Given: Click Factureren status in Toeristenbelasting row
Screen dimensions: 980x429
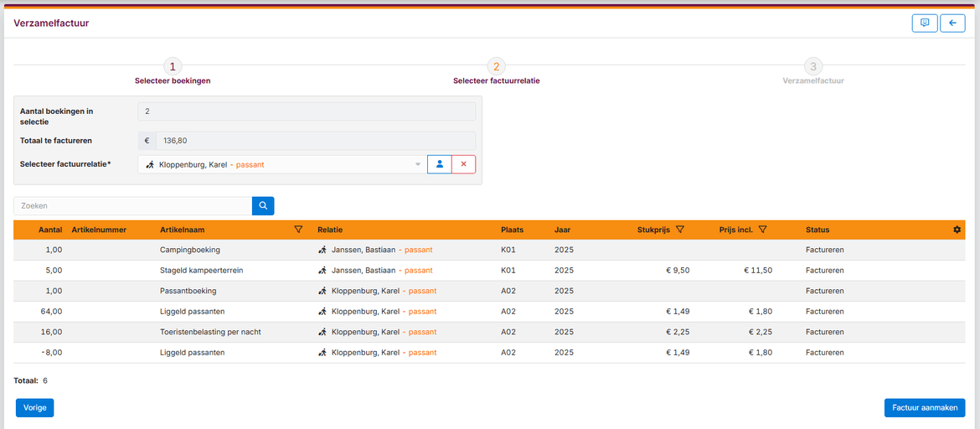Looking at the screenshot, I should point(825,332).
